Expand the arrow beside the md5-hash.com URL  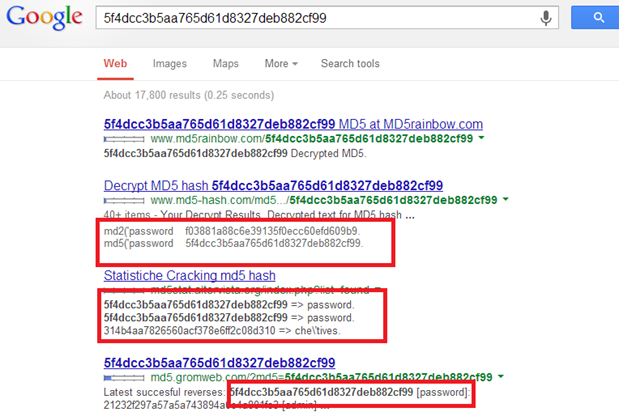pos(503,201)
